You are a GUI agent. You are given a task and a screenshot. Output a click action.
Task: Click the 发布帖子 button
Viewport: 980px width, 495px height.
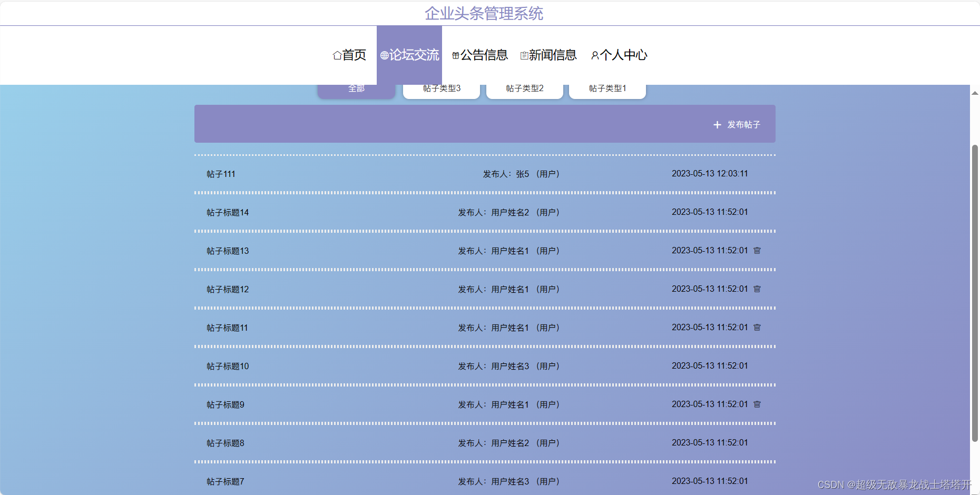737,125
